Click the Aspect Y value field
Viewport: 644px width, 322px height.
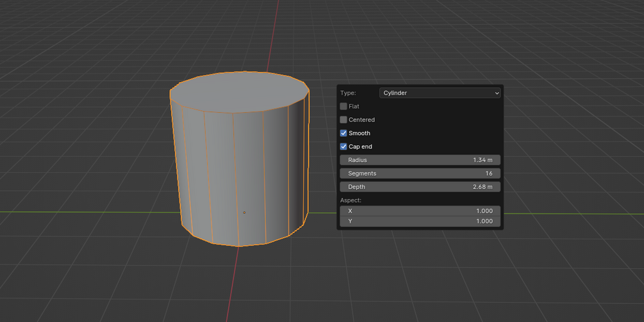pyautogui.click(x=420, y=221)
